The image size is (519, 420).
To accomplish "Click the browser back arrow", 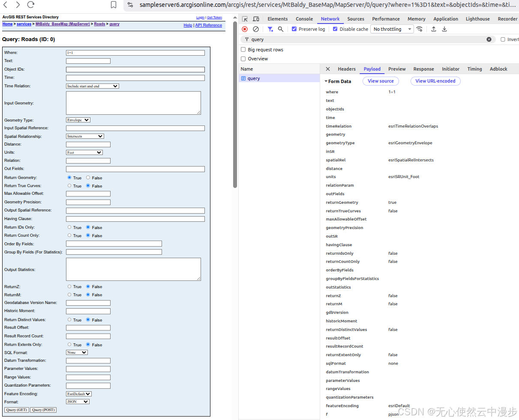I will [x=6, y=5].
